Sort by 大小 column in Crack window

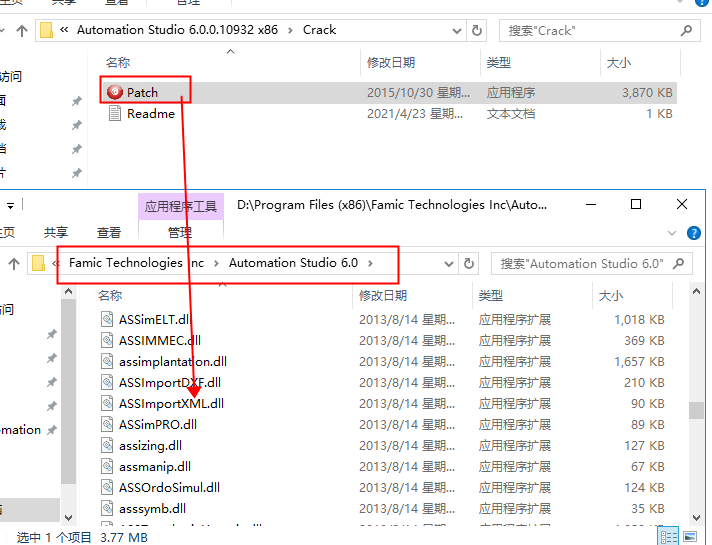(x=619, y=62)
